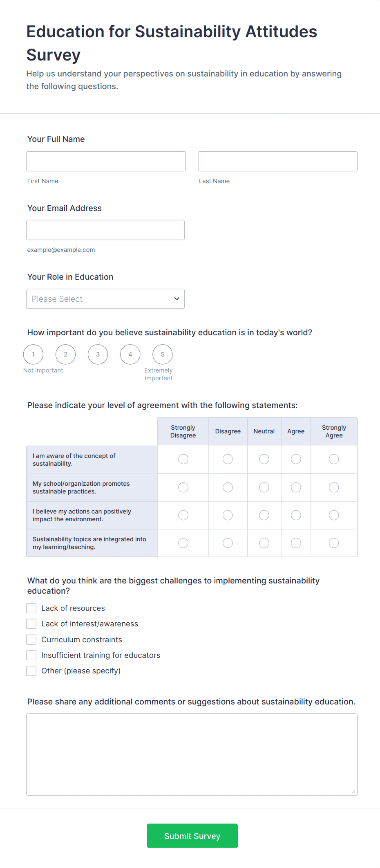Viewport: 380px width, 868px height.
Task: Select Neutral for school promotes sustainable practices
Action: coord(264,487)
